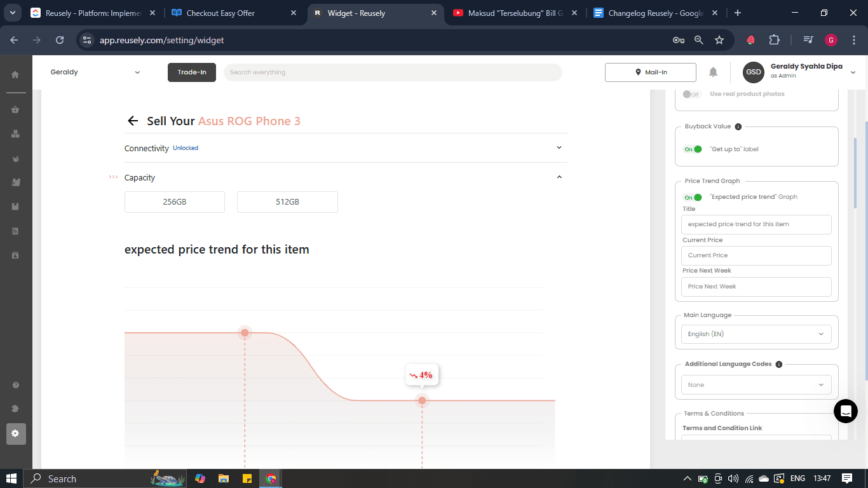868x488 pixels.
Task: Open File Explorer from the taskbar
Action: click(223, 478)
